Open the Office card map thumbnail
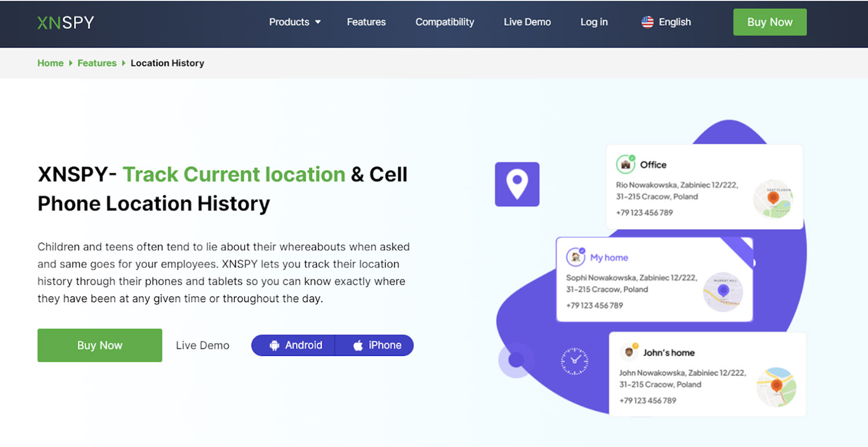Viewport: 868px width, 447px height. click(773, 198)
